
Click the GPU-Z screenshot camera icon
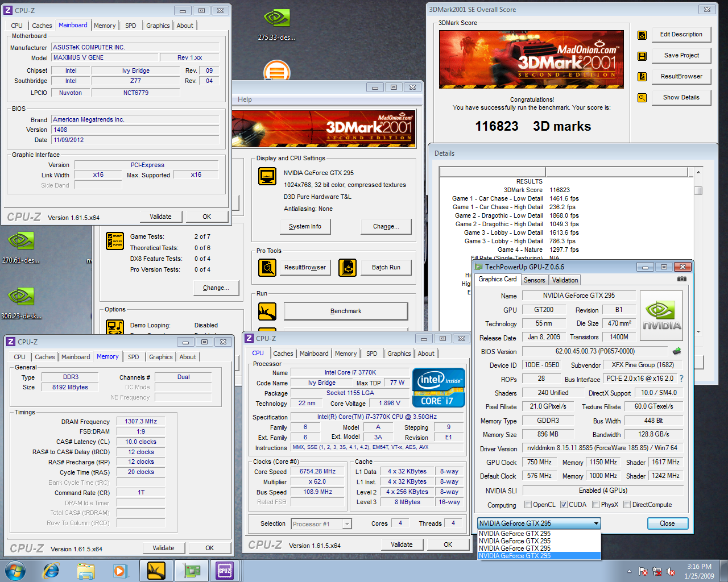coord(682,279)
